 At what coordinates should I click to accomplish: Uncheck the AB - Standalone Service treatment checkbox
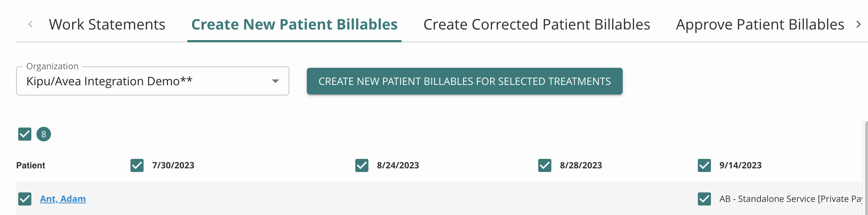point(704,199)
